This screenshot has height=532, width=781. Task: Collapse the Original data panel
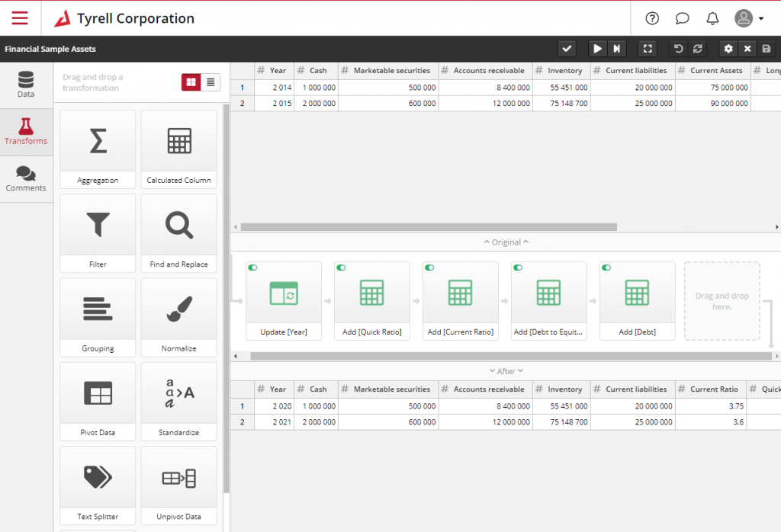click(506, 242)
